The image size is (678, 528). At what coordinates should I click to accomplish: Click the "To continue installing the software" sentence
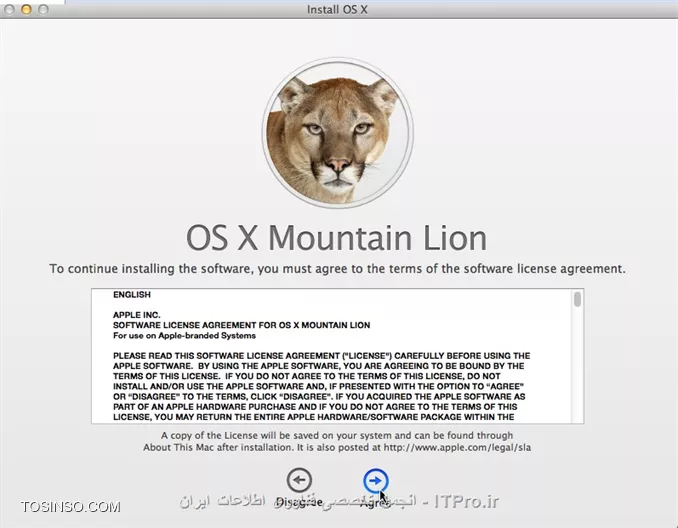[337, 269]
